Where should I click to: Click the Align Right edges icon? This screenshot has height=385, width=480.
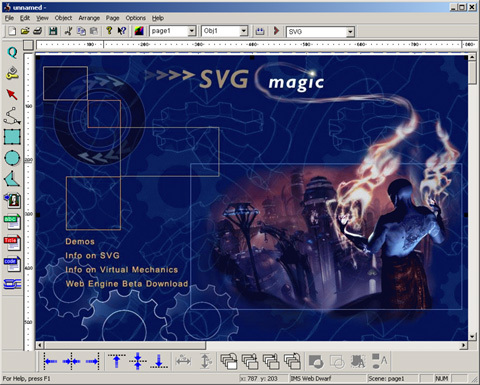tap(92, 361)
